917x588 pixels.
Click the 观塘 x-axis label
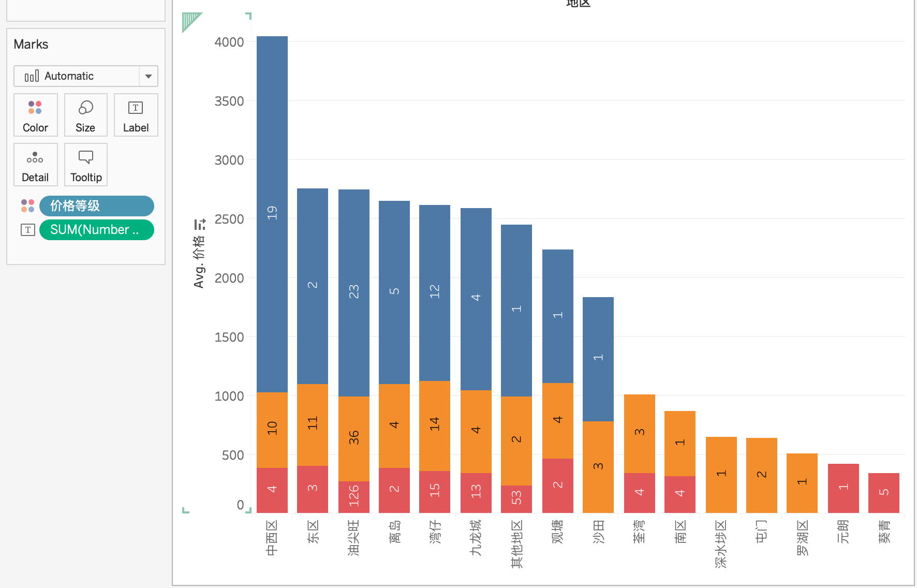558,532
